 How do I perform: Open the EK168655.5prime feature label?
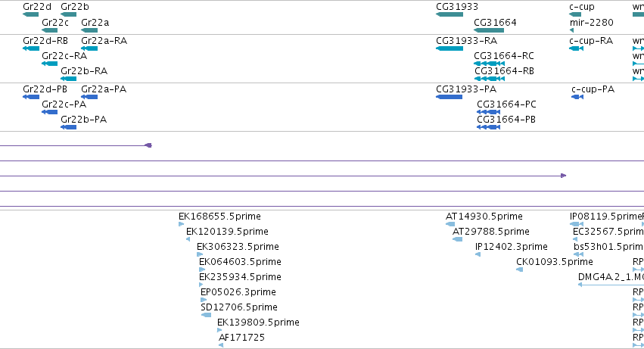(x=219, y=217)
